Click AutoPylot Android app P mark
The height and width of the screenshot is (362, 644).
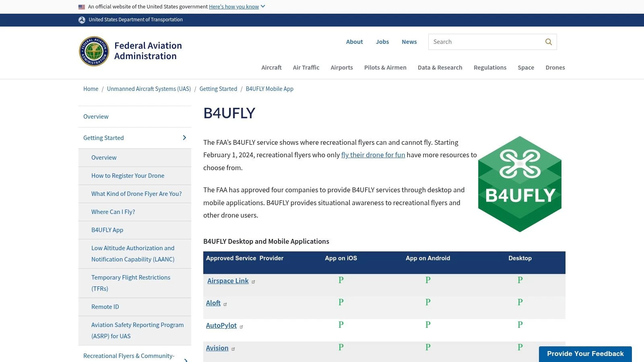[428, 325]
